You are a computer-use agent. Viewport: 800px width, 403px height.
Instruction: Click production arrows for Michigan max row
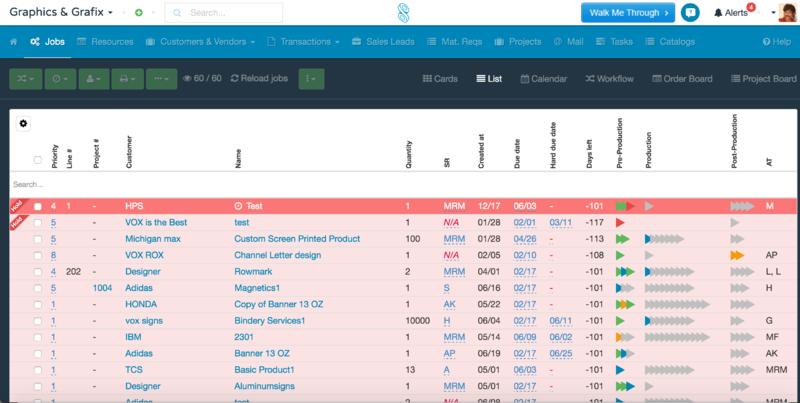click(x=664, y=239)
